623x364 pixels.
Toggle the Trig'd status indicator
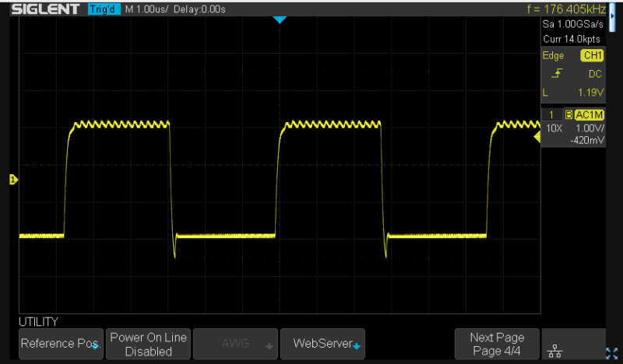pyautogui.click(x=103, y=9)
